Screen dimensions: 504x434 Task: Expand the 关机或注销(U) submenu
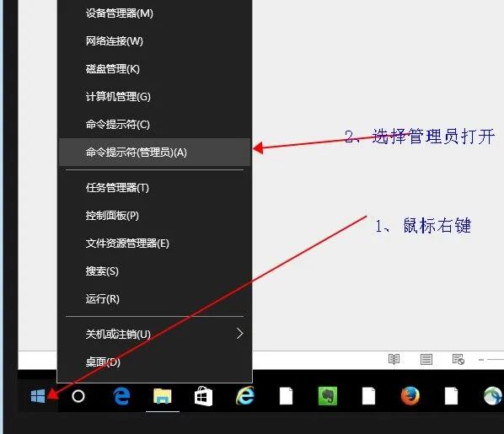(x=154, y=334)
